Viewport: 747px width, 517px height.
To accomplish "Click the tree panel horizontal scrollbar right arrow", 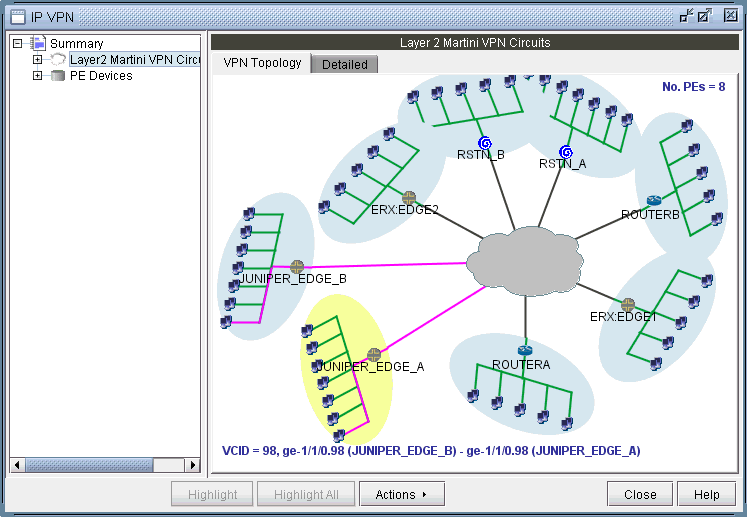I will [193, 465].
